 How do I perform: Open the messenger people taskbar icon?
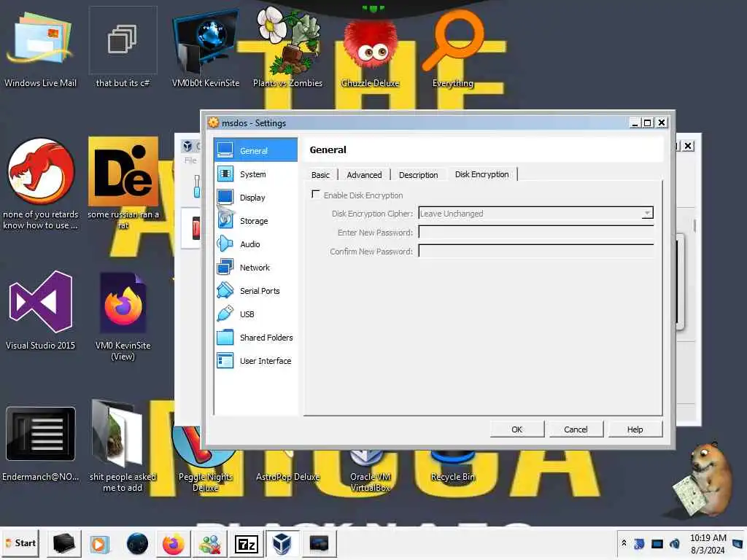tap(209, 544)
